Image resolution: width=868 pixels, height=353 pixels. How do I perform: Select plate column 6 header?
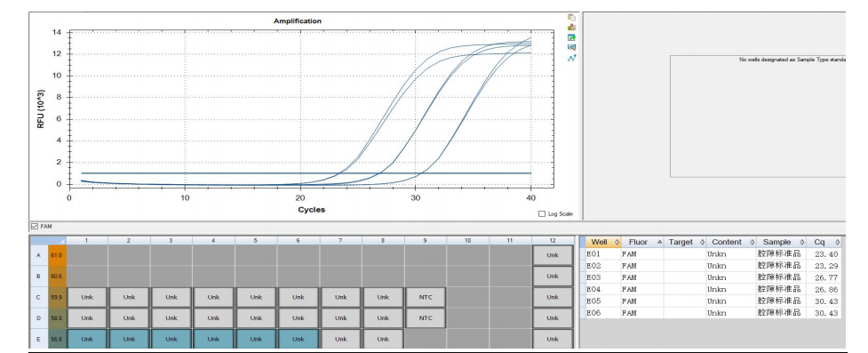pyautogui.click(x=299, y=240)
